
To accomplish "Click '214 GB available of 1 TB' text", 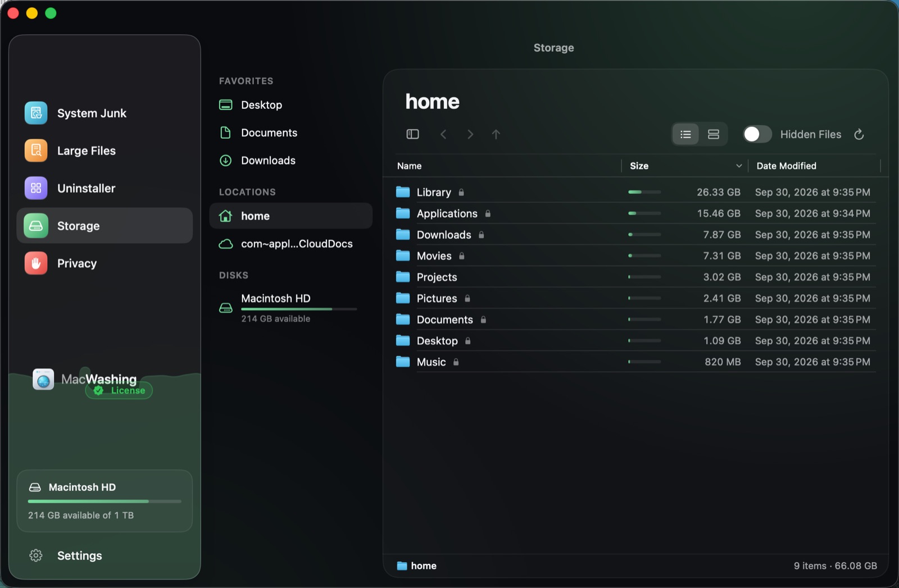I will tap(81, 515).
